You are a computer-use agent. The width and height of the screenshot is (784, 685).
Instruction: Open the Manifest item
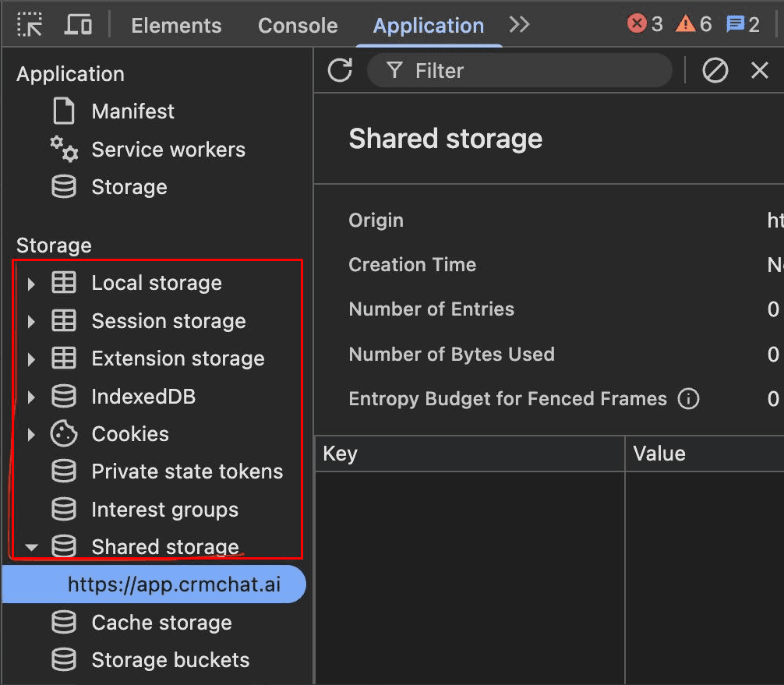(x=132, y=111)
